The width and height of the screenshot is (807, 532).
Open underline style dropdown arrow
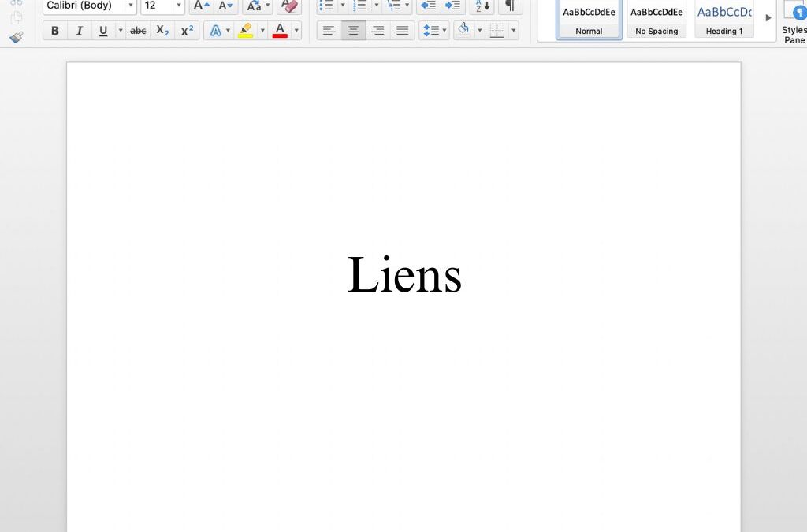pyautogui.click(x=121, y=31)
